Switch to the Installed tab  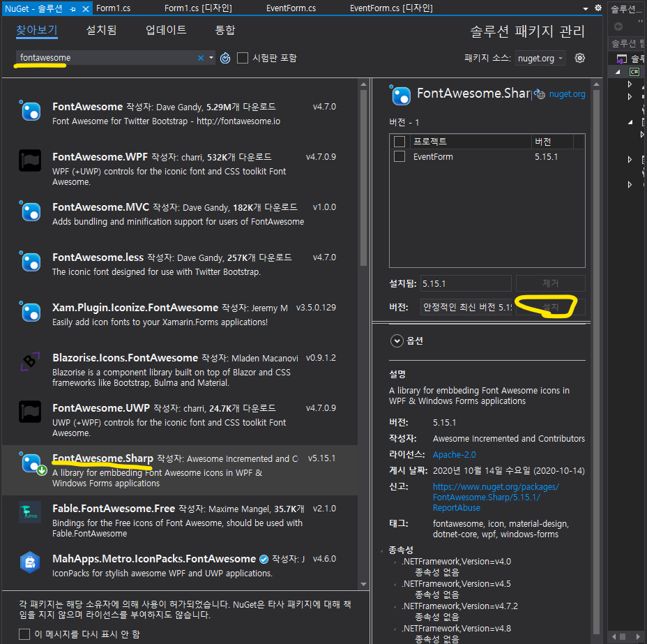[102, 30]
